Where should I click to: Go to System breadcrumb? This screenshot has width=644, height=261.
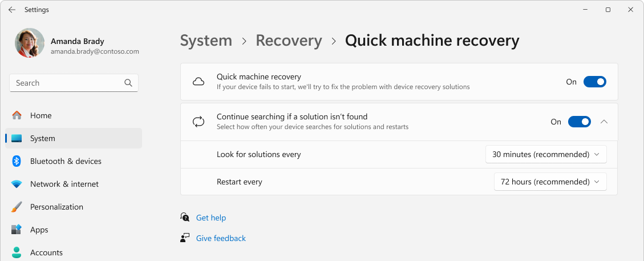(x=206, y=41)
